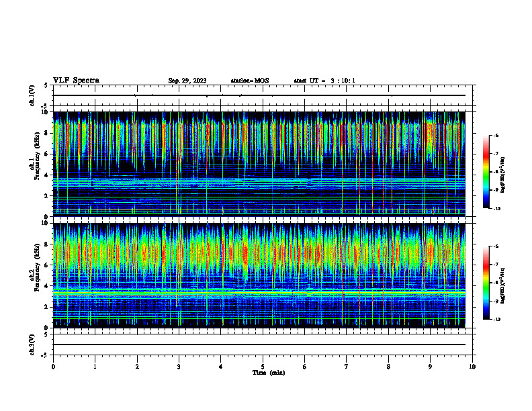532x411 pixels.
Task: Click the "4" kHz tick on ch.2 spectrogram
Action: point(47,286)
